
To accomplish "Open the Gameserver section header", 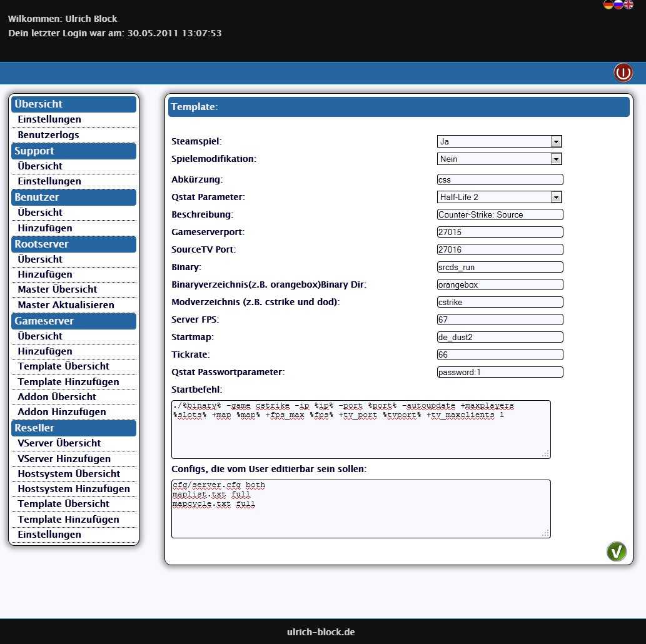I will coord(74,321).
